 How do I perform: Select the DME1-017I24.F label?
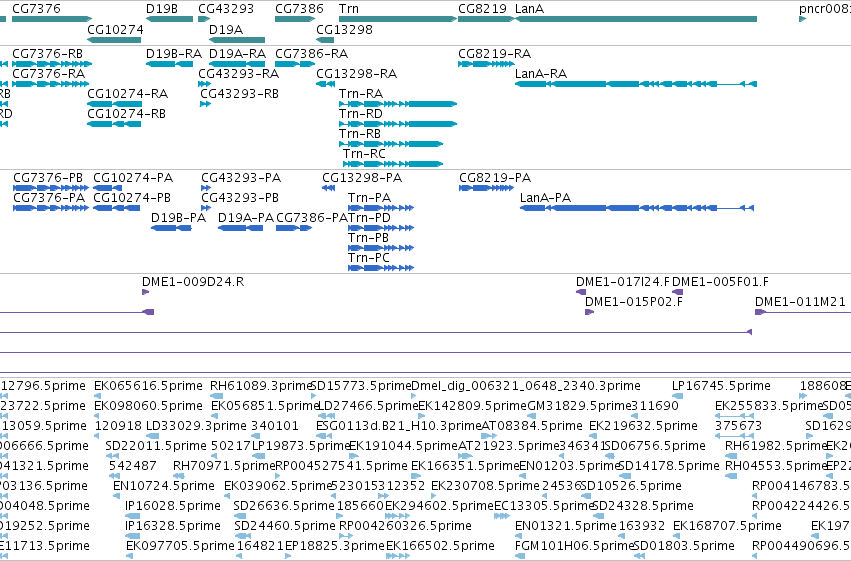(623, 282)
